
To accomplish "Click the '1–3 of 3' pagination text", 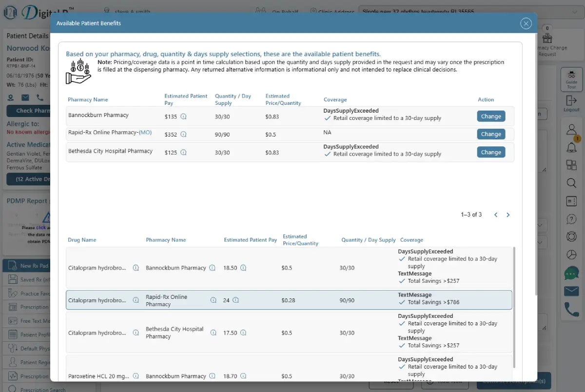I will click(x=471, y=215).
